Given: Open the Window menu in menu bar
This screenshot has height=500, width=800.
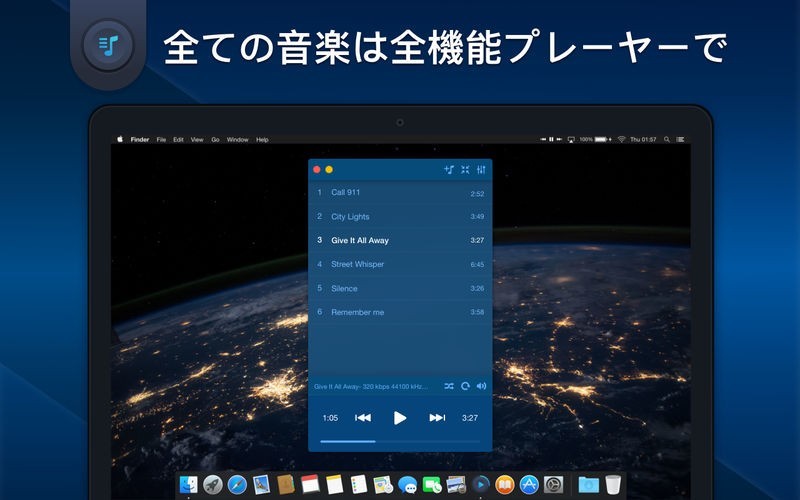Looking at the screenshot, I should pos(237,139).
